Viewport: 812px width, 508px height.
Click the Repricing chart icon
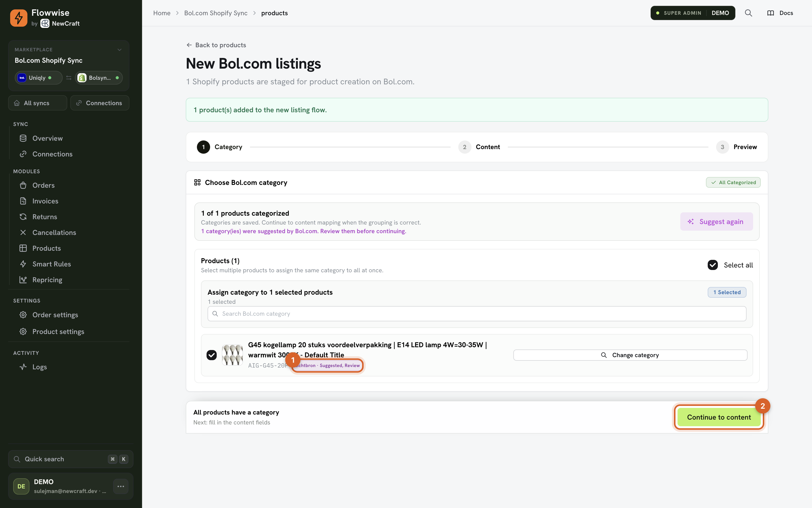click(23, 280)
